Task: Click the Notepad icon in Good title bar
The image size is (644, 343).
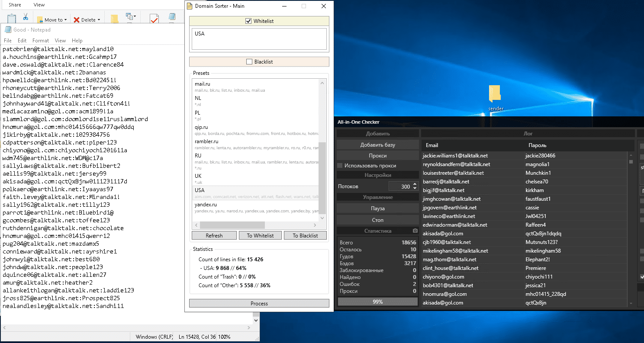Action: [7, 30]
